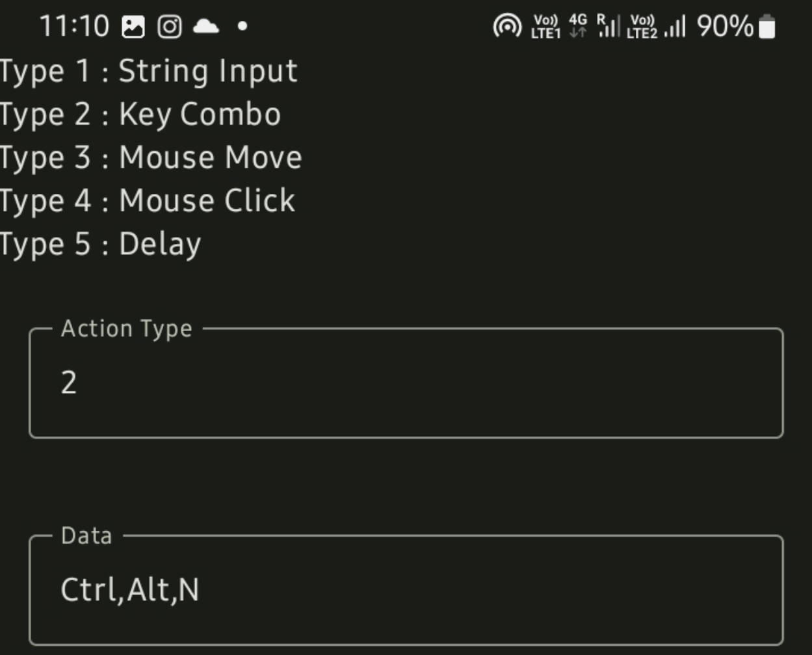Focus the Data field containing Ctrl,Alt,N
Screen dimensions: 812x655
[x=406, y=590]
